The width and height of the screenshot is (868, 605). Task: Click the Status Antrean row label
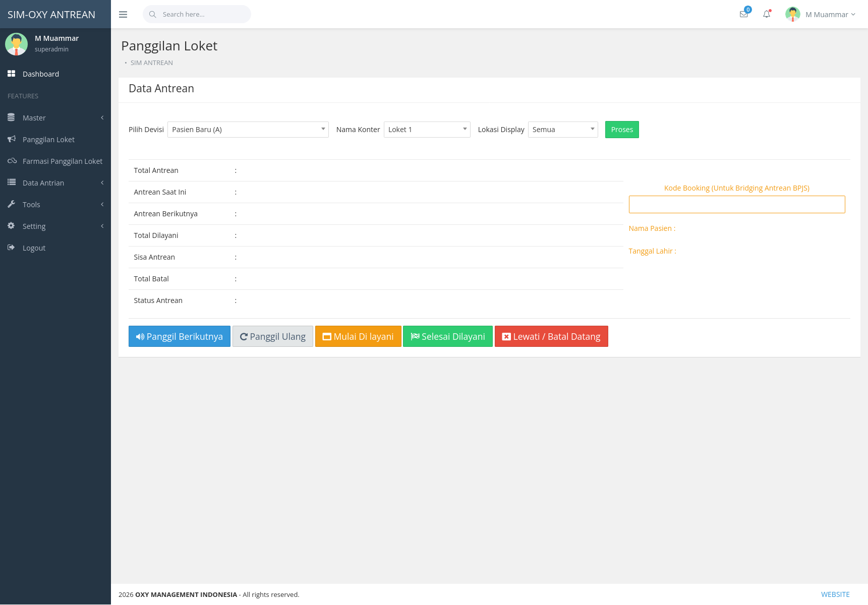(158, 300)
